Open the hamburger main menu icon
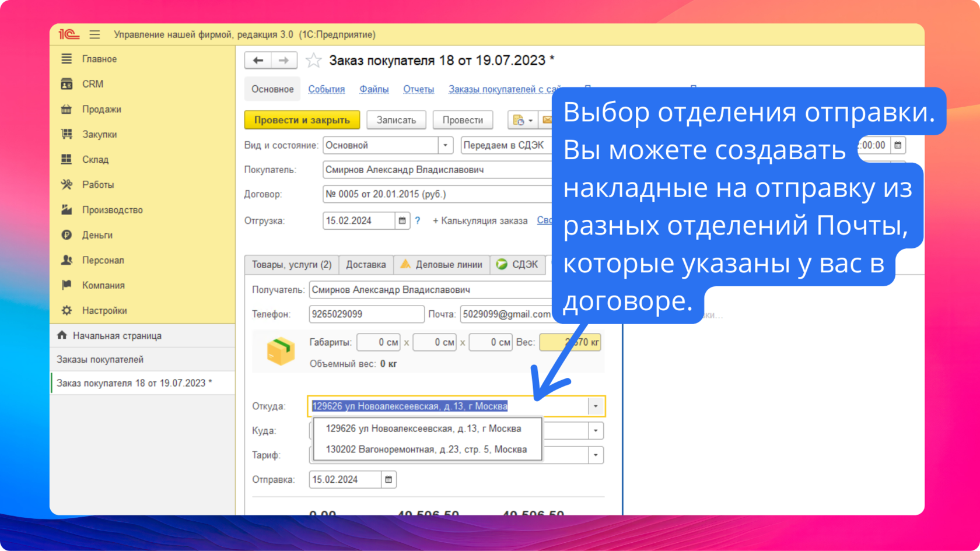This screenshot has width=980, height=551. click(94, 34)
